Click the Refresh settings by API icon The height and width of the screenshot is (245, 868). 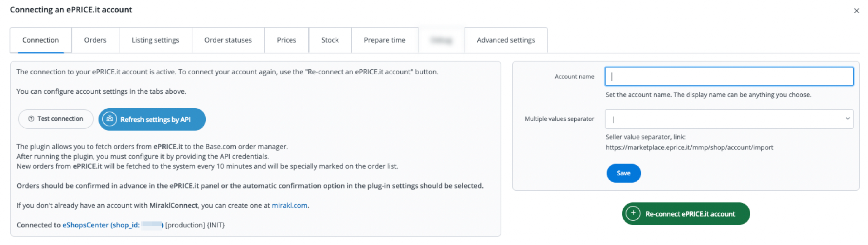click(x=110, y=119)
